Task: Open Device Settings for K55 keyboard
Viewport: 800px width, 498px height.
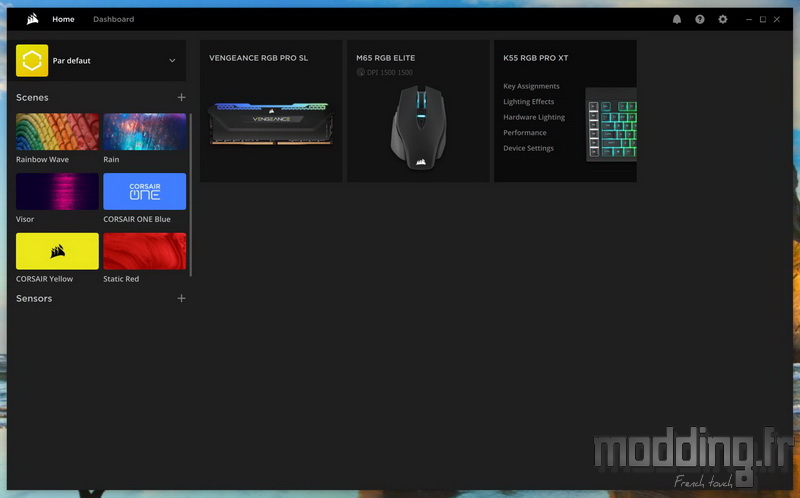Action: pyautogui.click(x=528, y=148)
